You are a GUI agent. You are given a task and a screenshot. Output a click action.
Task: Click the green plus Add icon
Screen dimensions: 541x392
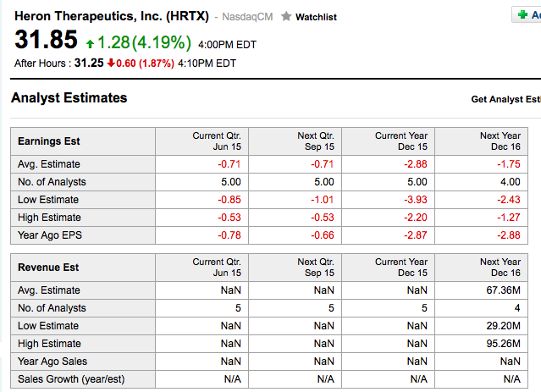(x=522, y=14)
